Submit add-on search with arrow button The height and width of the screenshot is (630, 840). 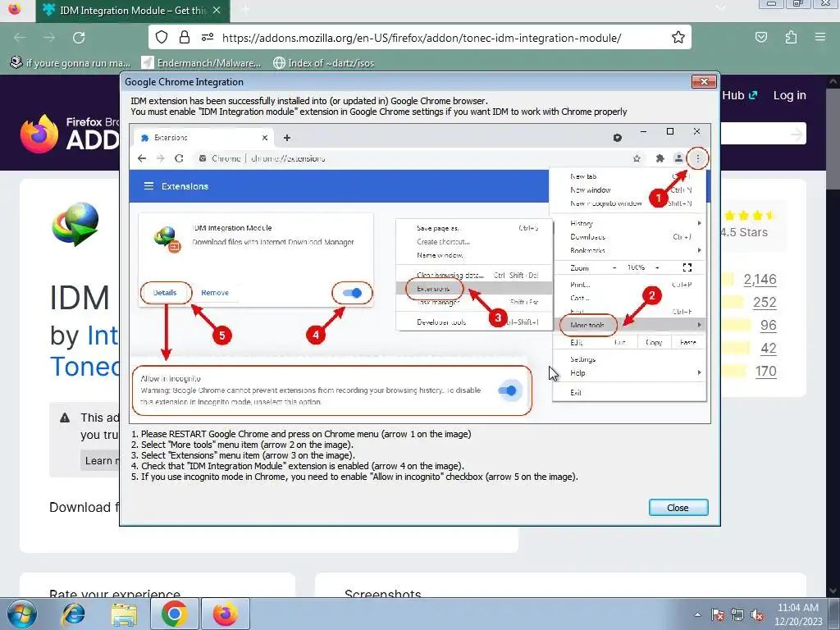tap(797, 134)
